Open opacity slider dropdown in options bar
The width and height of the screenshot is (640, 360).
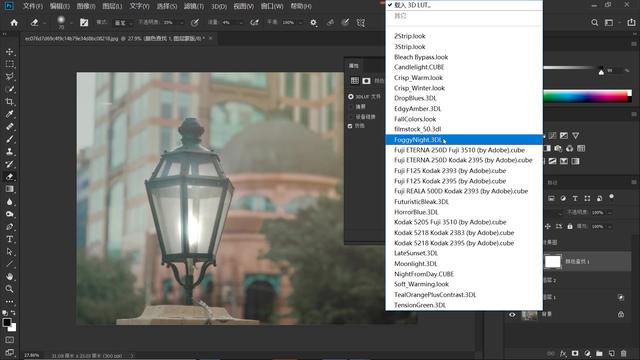tap(181, 23)
